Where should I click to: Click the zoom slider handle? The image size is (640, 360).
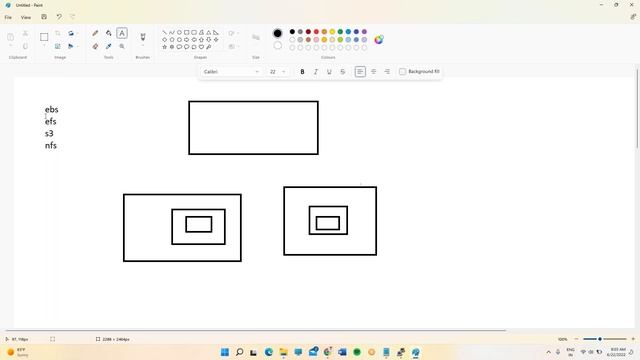pyautogui.click(x=600, y=339)
